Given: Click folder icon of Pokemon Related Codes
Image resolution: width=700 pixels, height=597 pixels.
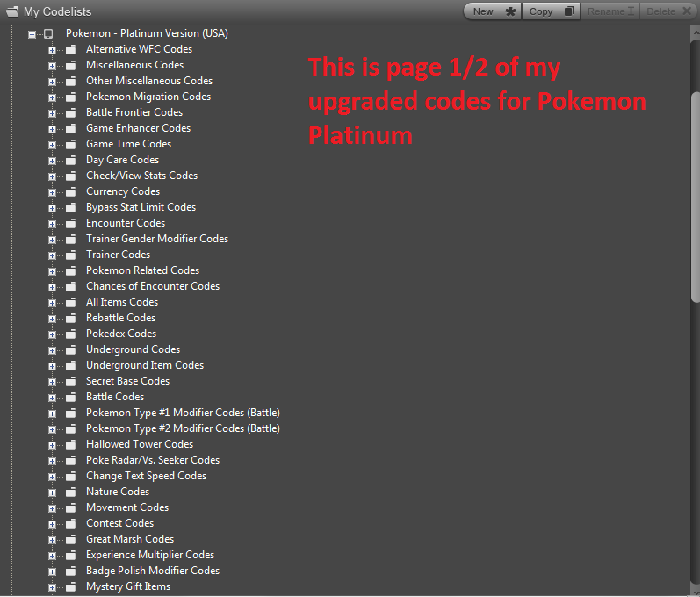Looking at the screenshot, I should pos(70,271).
